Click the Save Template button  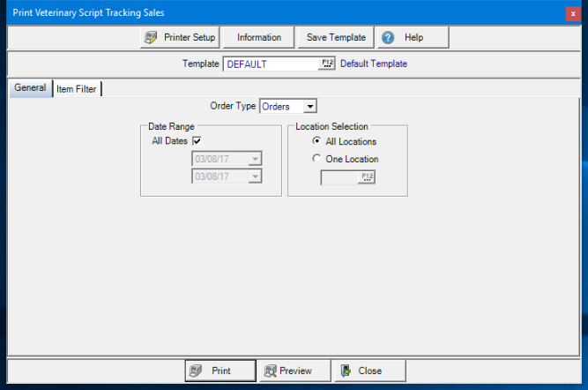pyautogui.click(x=335, y=38)
